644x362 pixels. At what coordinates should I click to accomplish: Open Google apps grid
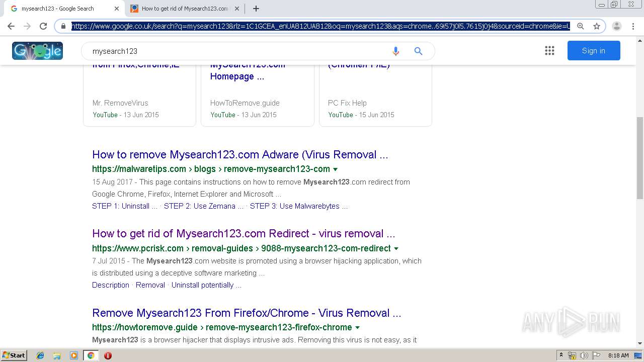pyautogui.click(x=549, y=50)
